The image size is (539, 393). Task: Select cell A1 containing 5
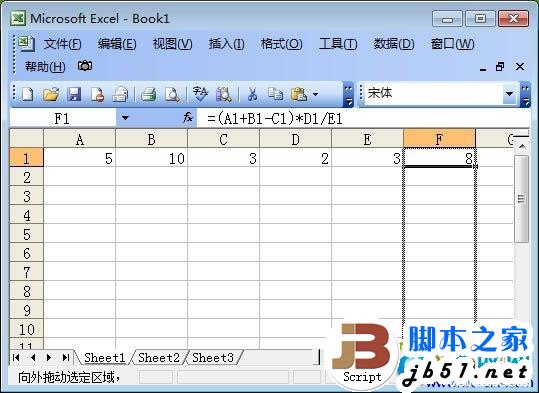pos(80,158)
